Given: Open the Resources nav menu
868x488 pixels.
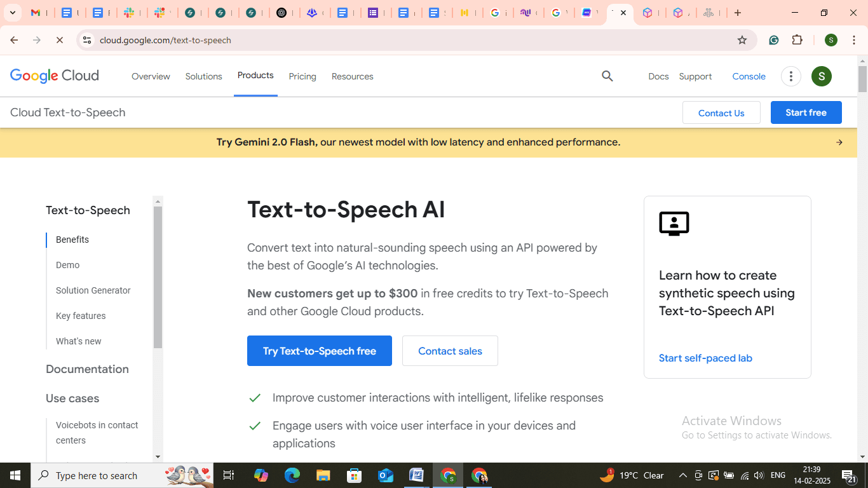Looking at the screenshot, I should click(x=353, y=76).
